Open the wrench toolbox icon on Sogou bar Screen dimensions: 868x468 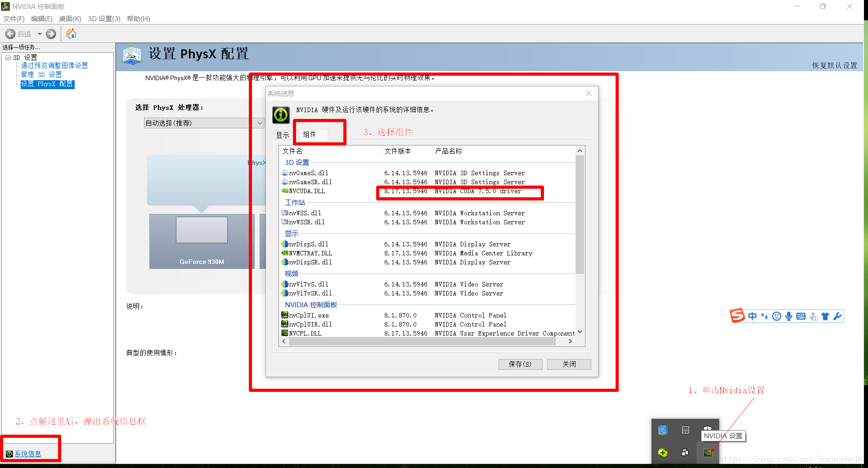[x=837, y=316]
